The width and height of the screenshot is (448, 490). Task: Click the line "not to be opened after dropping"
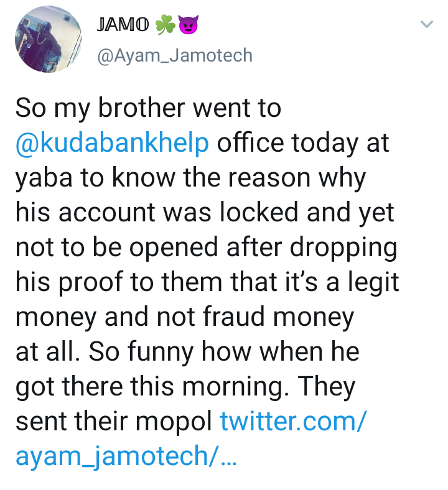click(x=206, y=248)
